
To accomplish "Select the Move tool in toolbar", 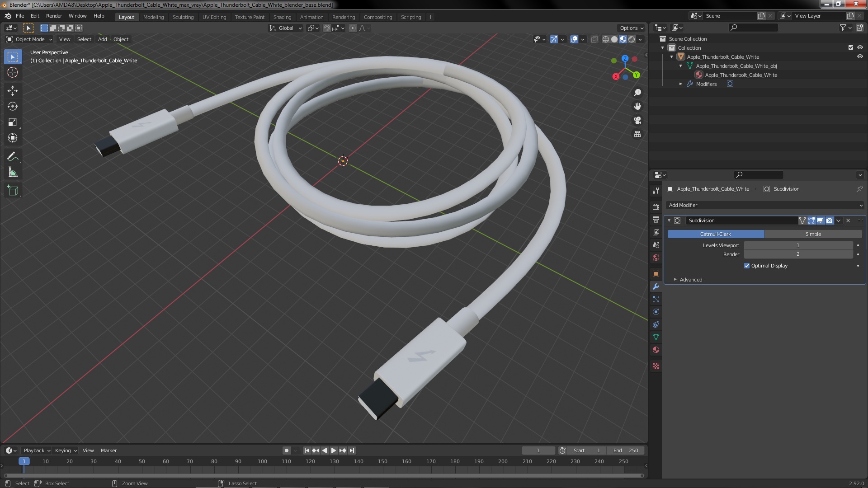I will point(13,91).
